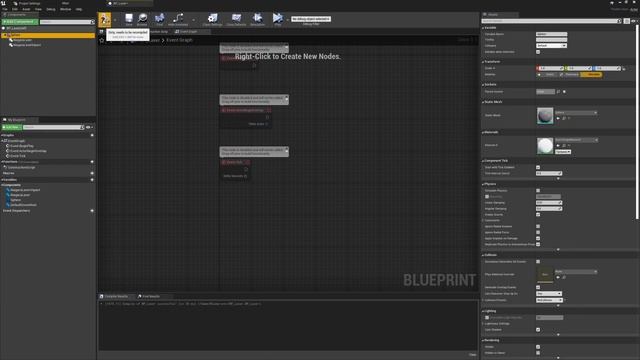Open the Static Mesh asset dropdown
The image size is (640, 360).
click(576, 113)
